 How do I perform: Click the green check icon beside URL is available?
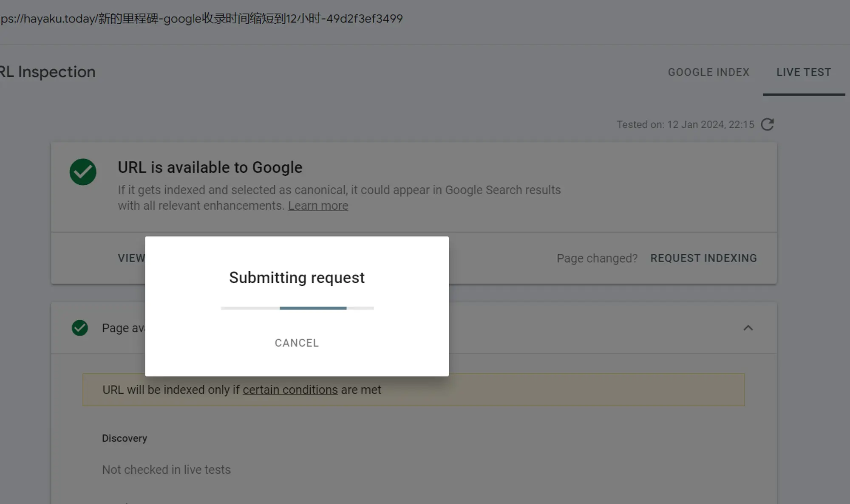point(83,172)
